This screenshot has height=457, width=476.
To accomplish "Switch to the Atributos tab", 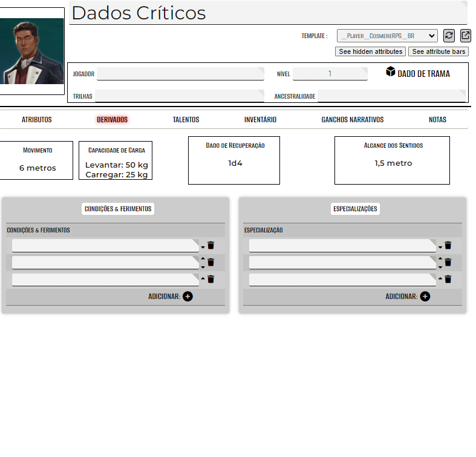I will pos(37,120).
